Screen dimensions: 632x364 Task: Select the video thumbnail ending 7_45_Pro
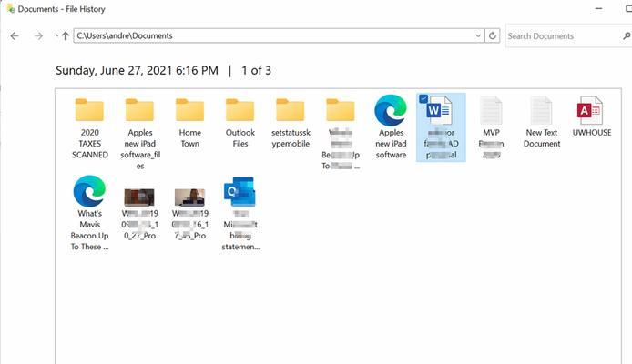tap(189, 214)
